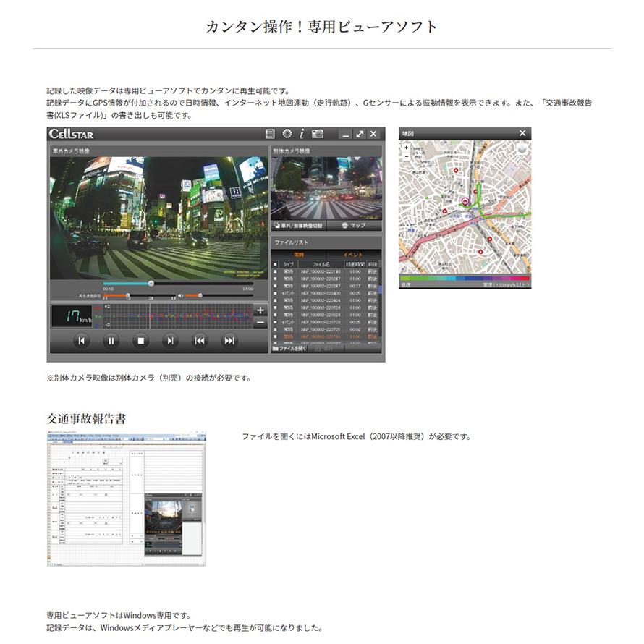Click ファイルを開く open file button
The image size is (644, 644).
point(289,349)
